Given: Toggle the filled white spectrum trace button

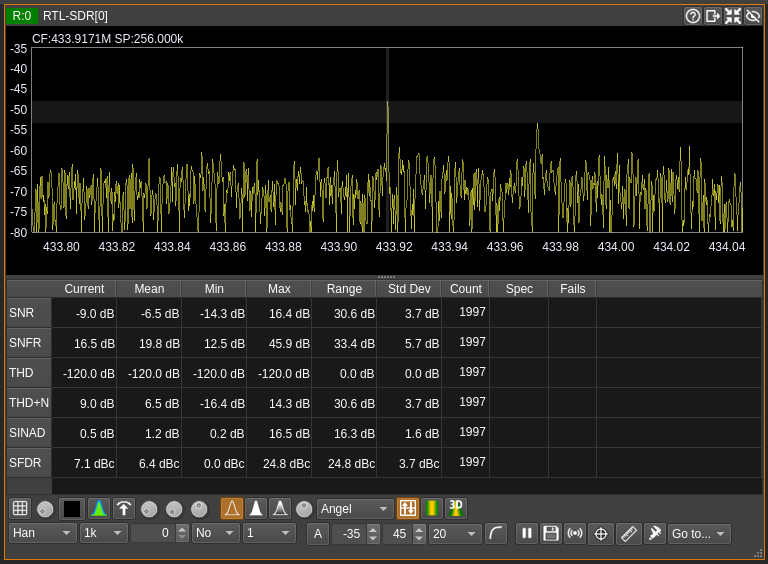Looking at the screenshot, I should click(256, 508).
